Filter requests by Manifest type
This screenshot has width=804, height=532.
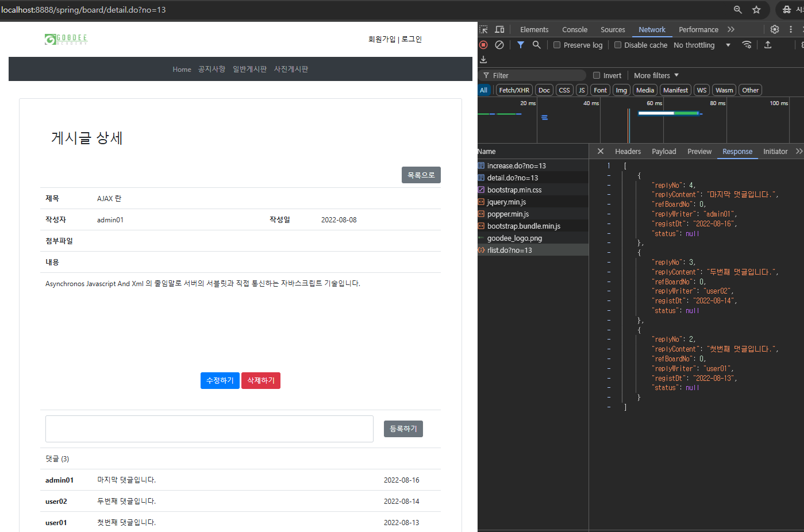[675, 90]
